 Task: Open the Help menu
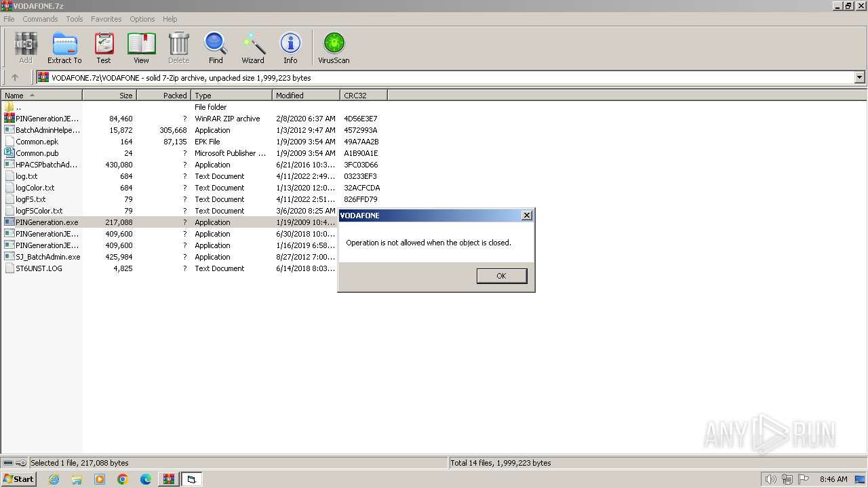click(170, 19)
